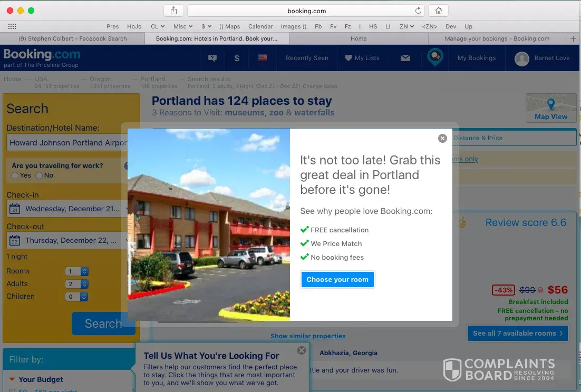Click the USA breadcrumb link

tap(41, 79)
